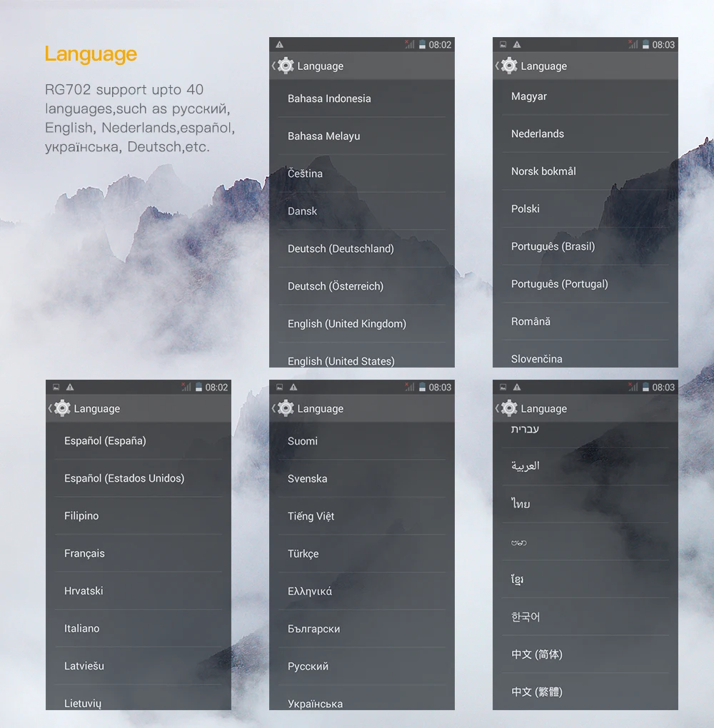
Task: Go back via Language header in Español screen
Action: point(84,408)
